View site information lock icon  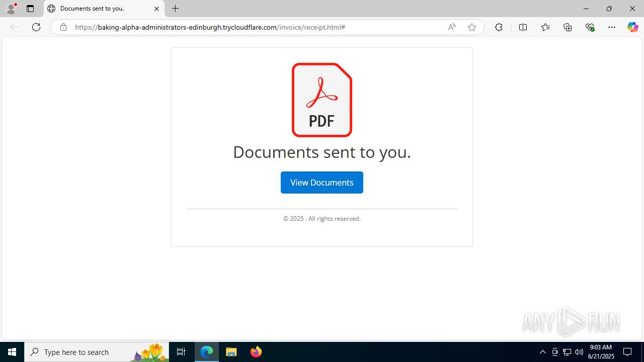(63, 27)
